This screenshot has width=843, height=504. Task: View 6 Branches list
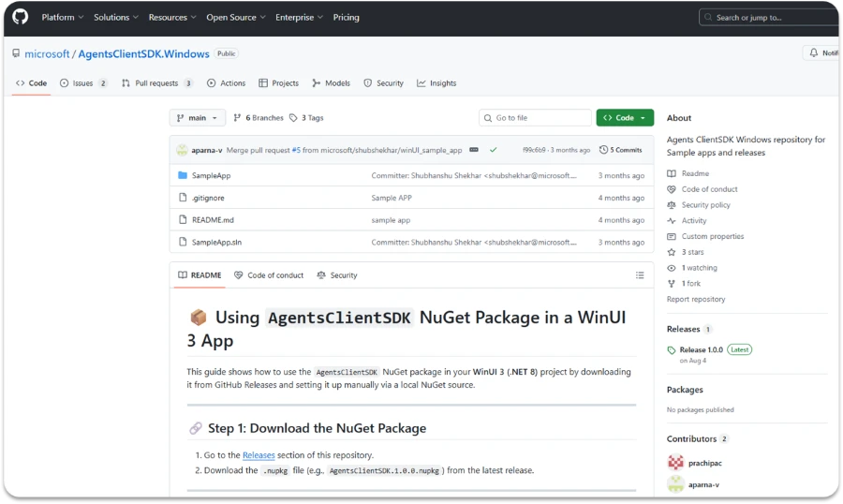pyautogui.click(x=259, y=118)
